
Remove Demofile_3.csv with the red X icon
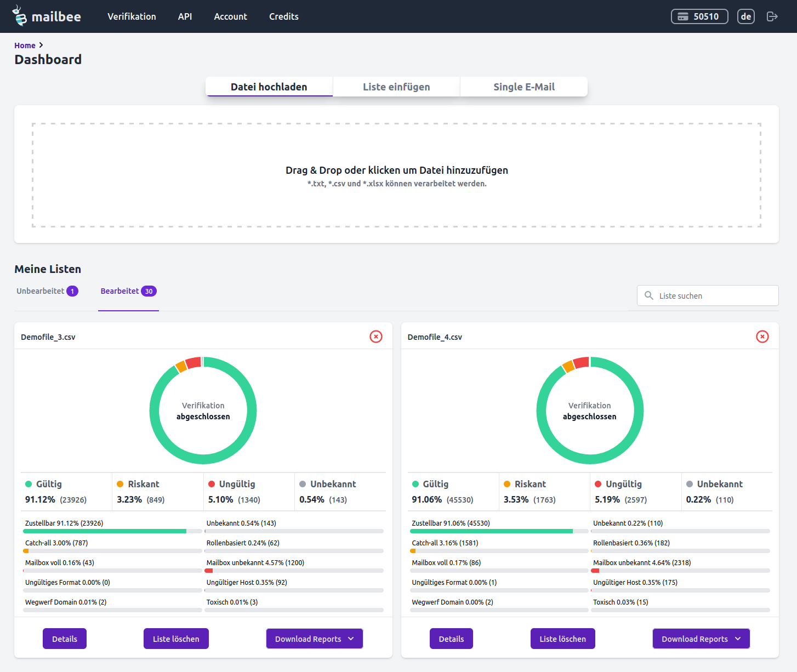coord(376,337)
